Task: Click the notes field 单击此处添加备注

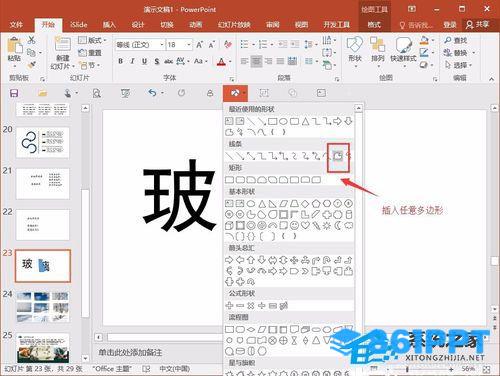Action: coord(130,352)
